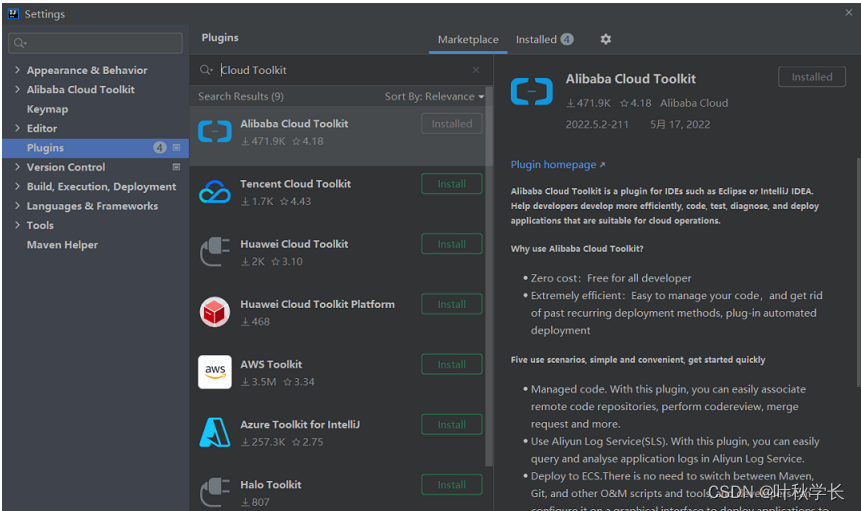Screen dimensions: 861x511
Task: Select the Huawei Cloud Toolkit Platform title
Action: pos(317,304)
